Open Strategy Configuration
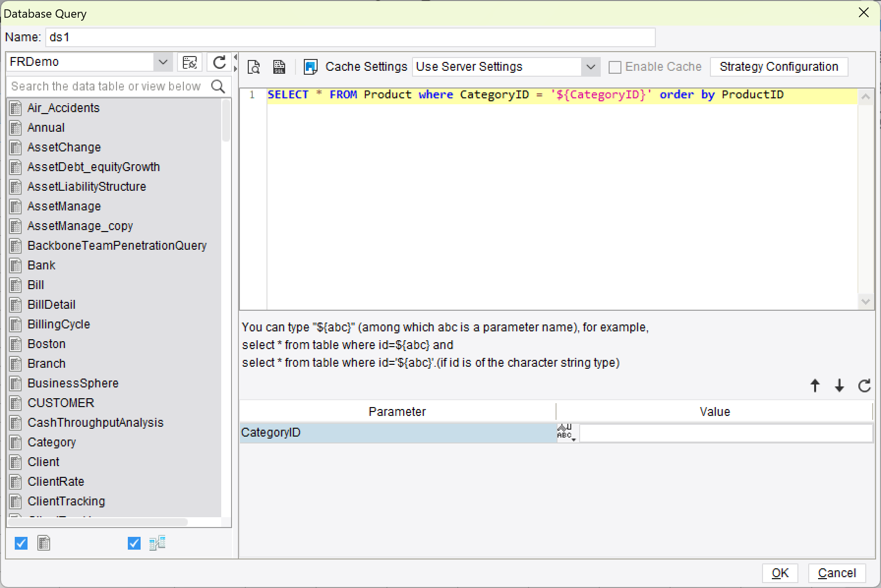 point(779,66)
